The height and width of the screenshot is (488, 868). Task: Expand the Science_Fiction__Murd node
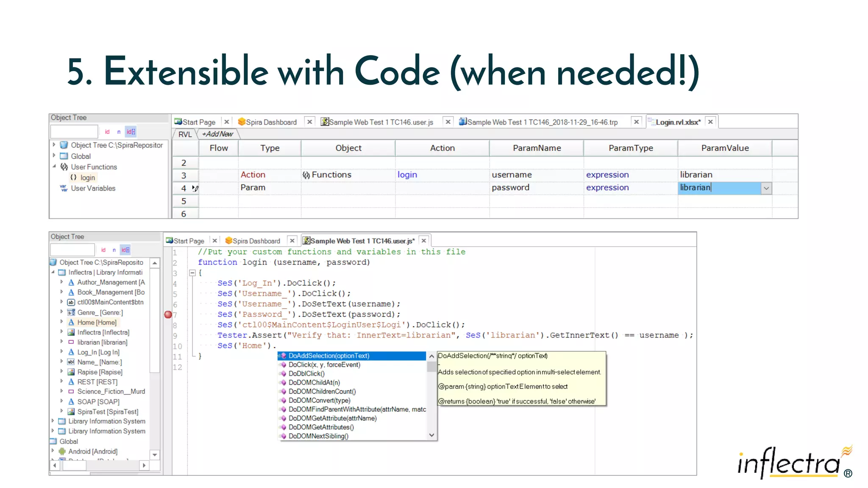click(61, 391)
